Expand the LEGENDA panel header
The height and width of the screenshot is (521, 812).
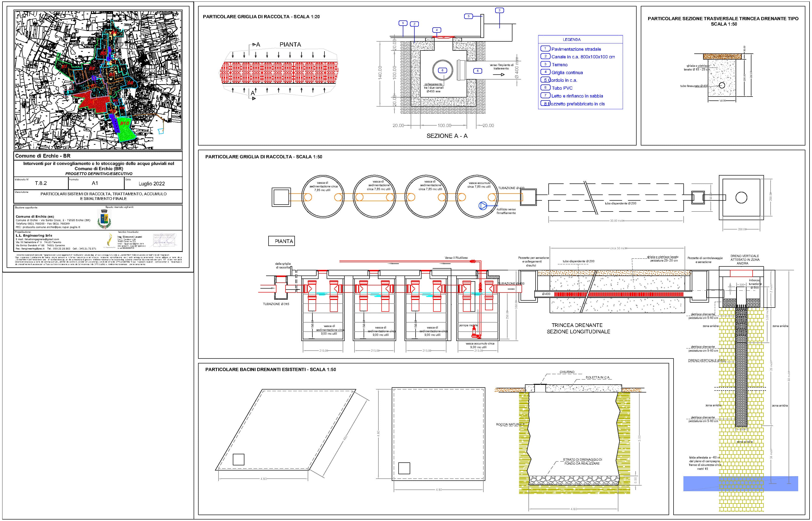[572, 39]
